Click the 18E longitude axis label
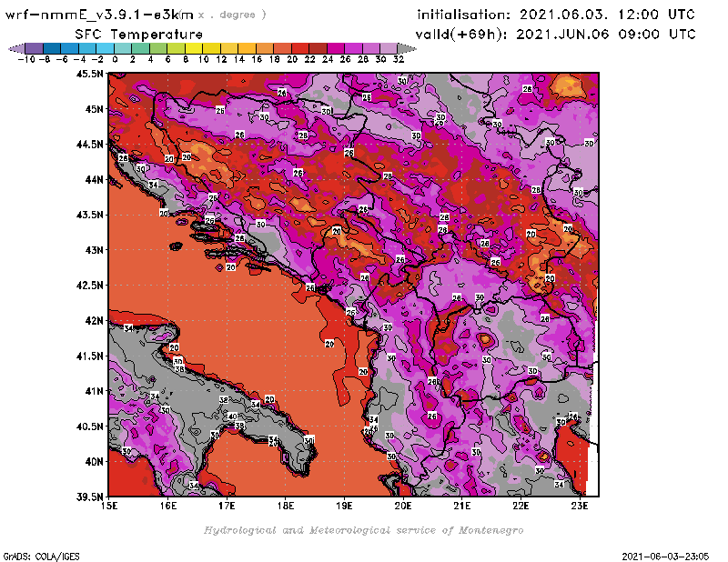 286,506
